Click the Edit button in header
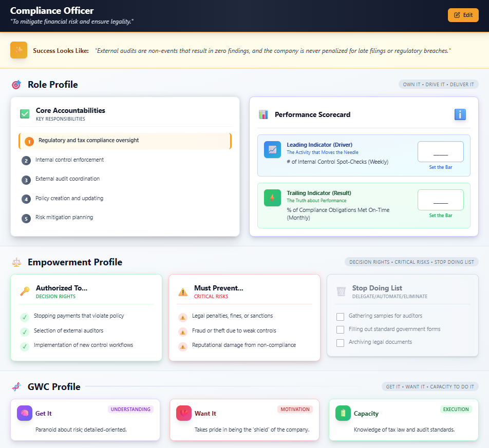Viewport: 489px width, 448px height. pos(463,15)
